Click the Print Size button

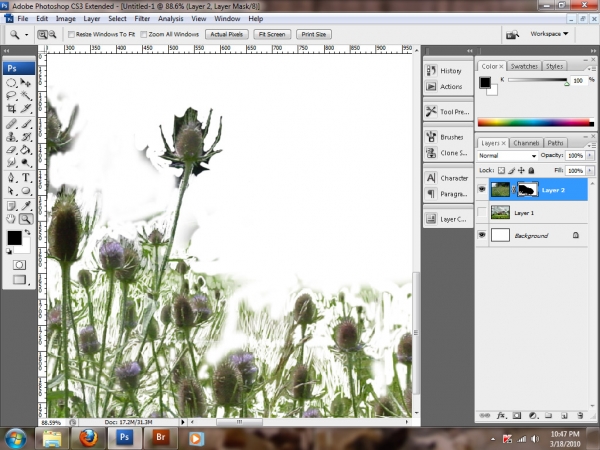click(313, 34)
